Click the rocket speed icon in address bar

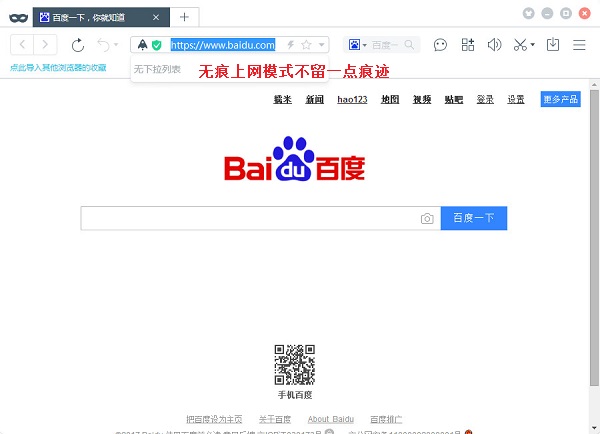tap(142, 45)
